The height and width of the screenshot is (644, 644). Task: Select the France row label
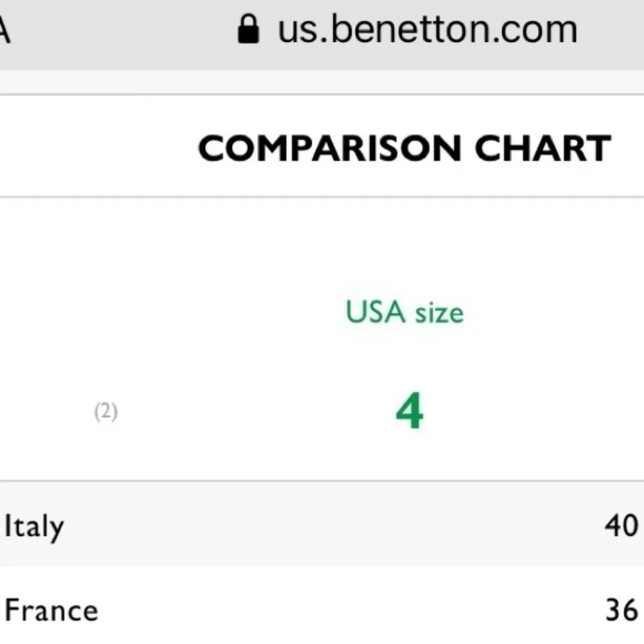51,610
